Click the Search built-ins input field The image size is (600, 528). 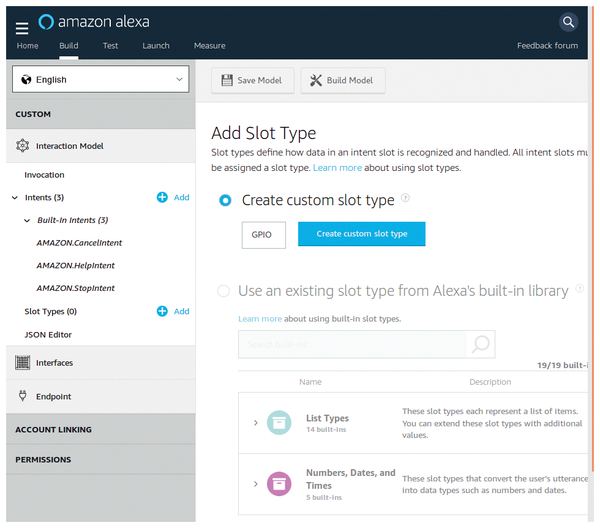353,344
